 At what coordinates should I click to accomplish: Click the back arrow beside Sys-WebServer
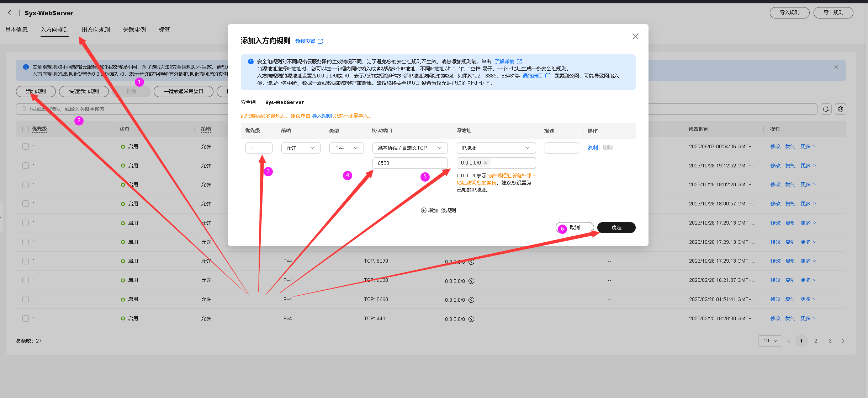10,13
